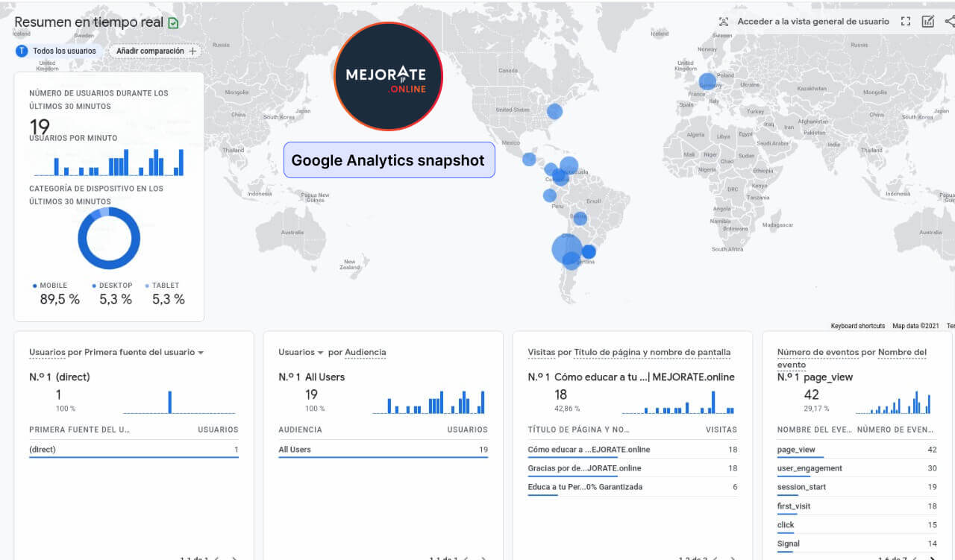The image size is (955, 560).
Task: Click the large user bubble over Chile
Action: 566,248
